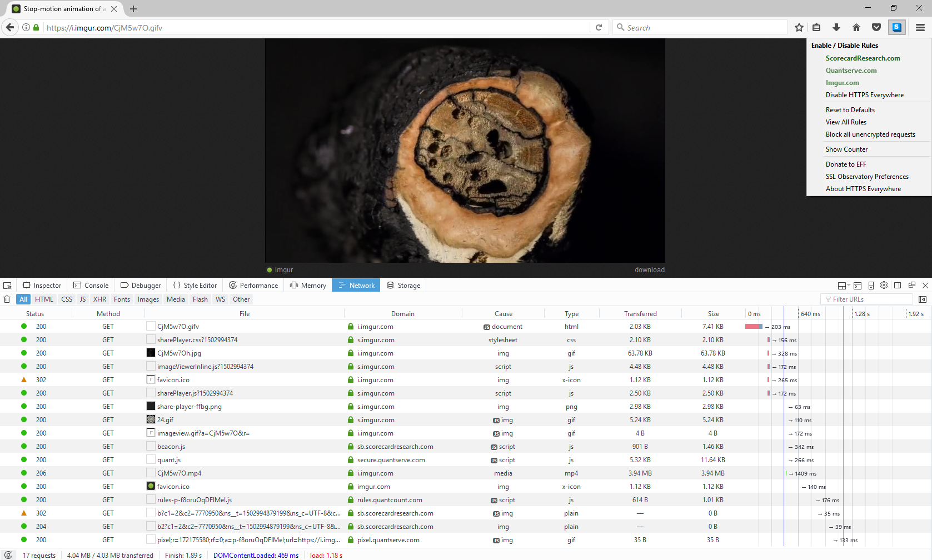Dock developer tools to side of window
This screenshot has height=560, width=932.
coord(898,286)
